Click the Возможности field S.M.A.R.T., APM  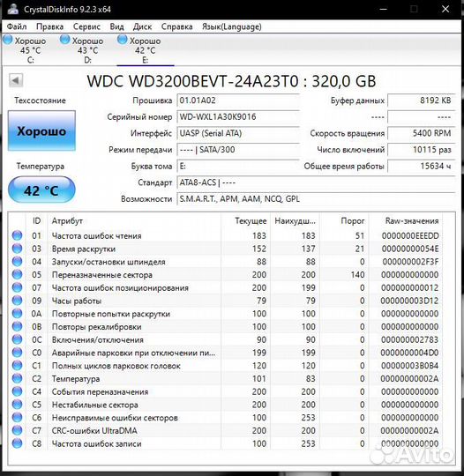(316, 199)
